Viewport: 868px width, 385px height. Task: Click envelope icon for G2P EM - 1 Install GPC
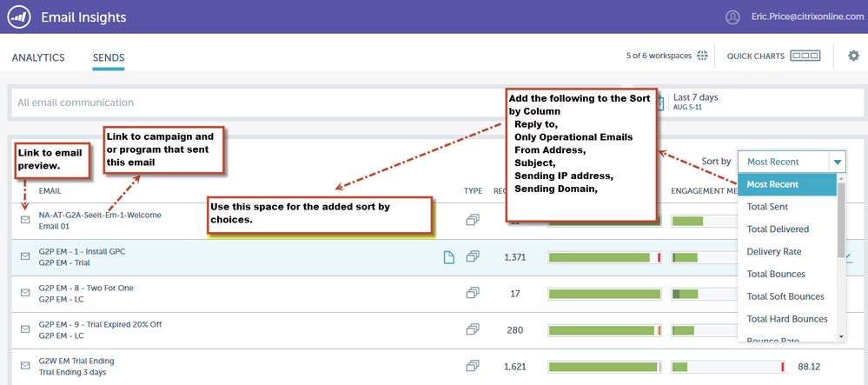25,256
